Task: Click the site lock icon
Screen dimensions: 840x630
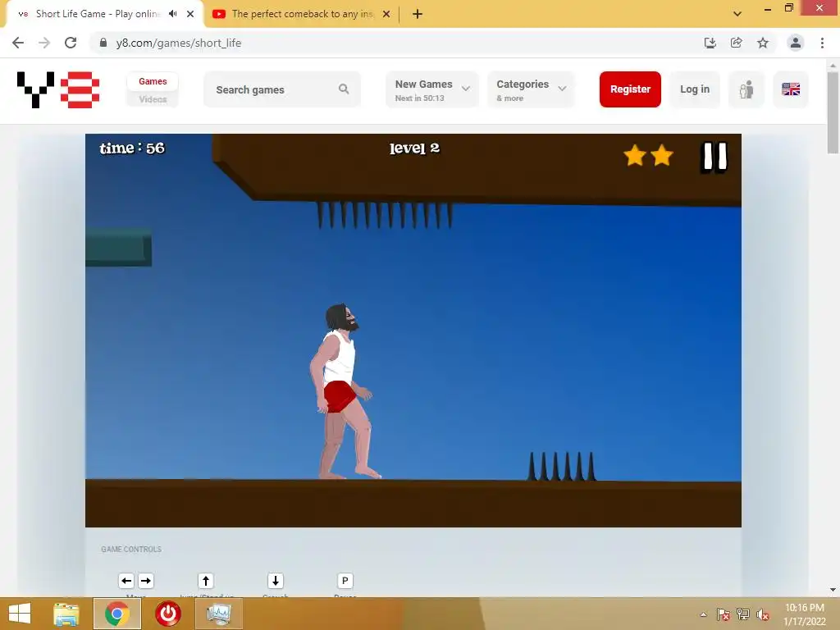Action: pyautogui.click(x=103, y=43)
